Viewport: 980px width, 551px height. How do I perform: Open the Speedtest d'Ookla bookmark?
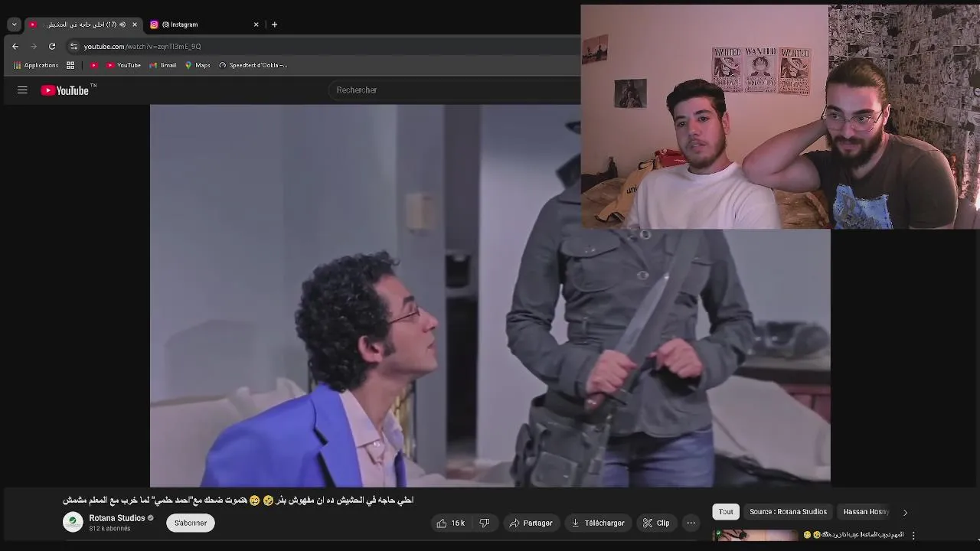pos(253,66)
